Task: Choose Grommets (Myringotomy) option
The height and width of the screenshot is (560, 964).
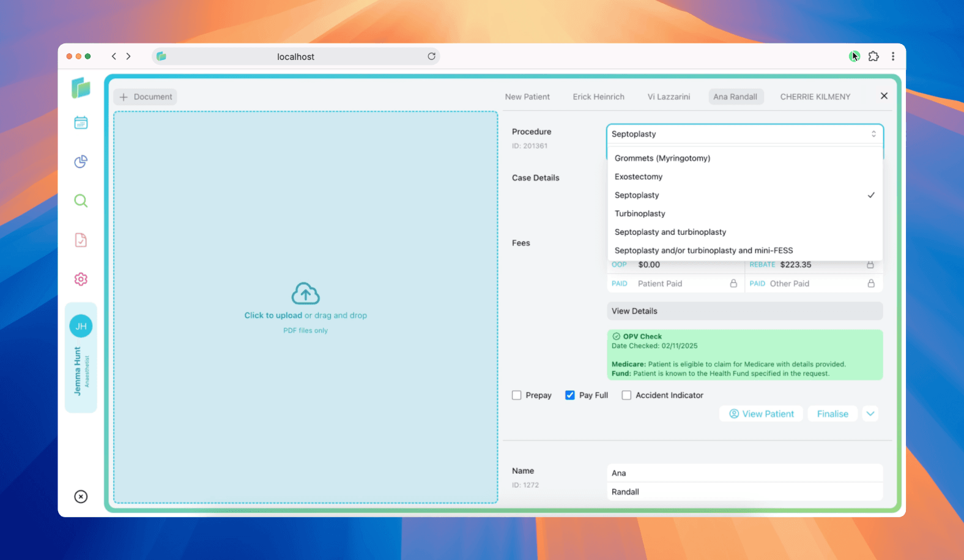Action: coord(662,158)
